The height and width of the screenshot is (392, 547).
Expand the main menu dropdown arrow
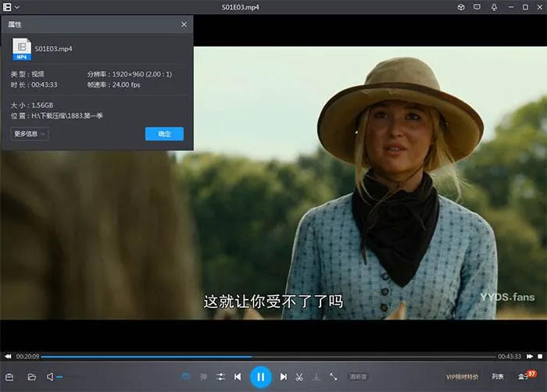pos(17,7)
